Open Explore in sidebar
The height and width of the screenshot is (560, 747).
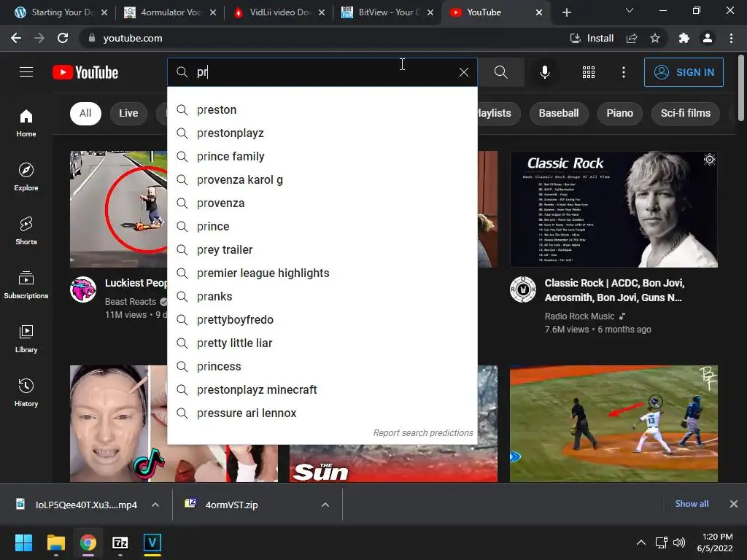click(26, 177)
